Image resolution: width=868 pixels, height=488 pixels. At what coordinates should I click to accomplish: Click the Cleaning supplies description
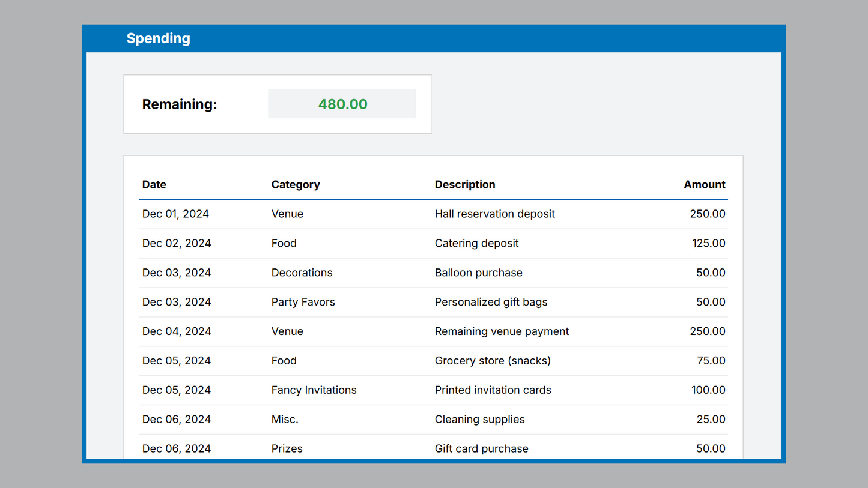click(479, 420)
